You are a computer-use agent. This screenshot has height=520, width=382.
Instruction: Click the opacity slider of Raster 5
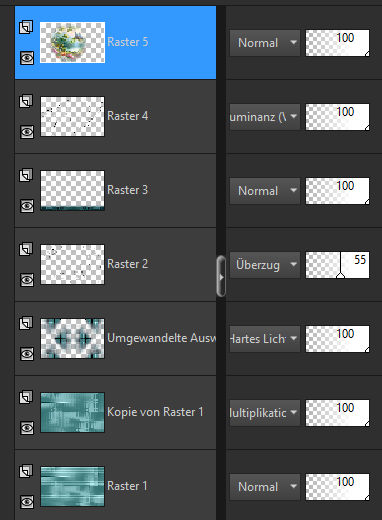(337, 43)
